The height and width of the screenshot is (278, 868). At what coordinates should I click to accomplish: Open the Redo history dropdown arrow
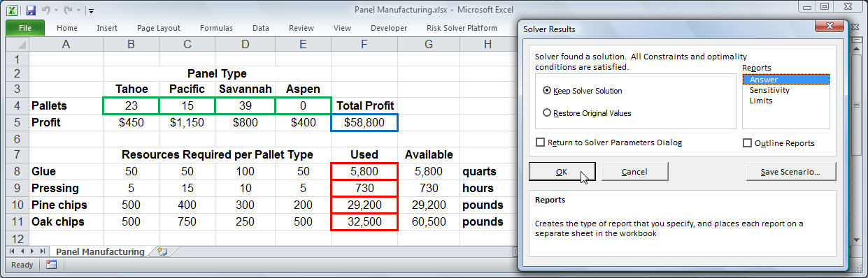[78, 10]
